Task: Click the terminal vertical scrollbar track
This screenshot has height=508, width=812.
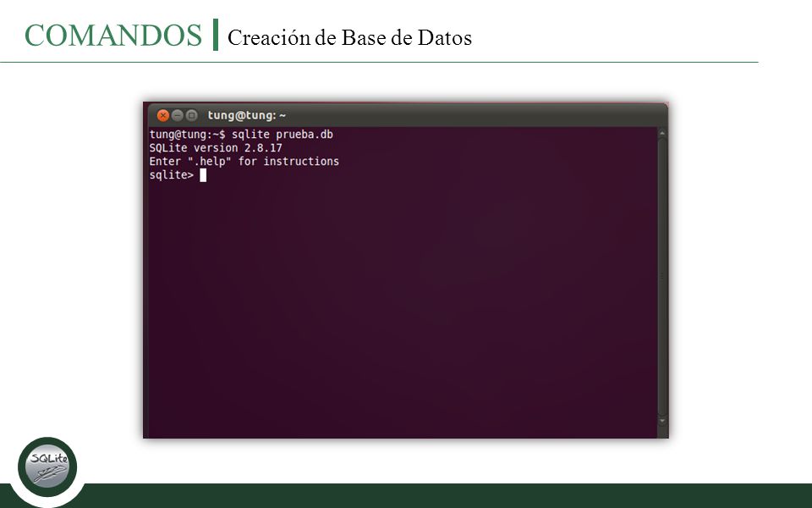Action: pos(661,277)
